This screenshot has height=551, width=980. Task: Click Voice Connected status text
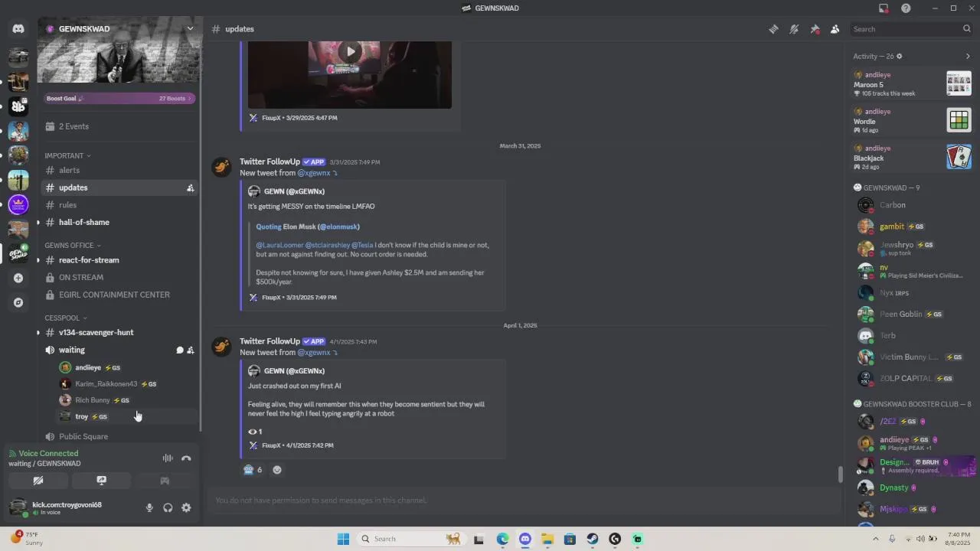[x=48, y=454]
